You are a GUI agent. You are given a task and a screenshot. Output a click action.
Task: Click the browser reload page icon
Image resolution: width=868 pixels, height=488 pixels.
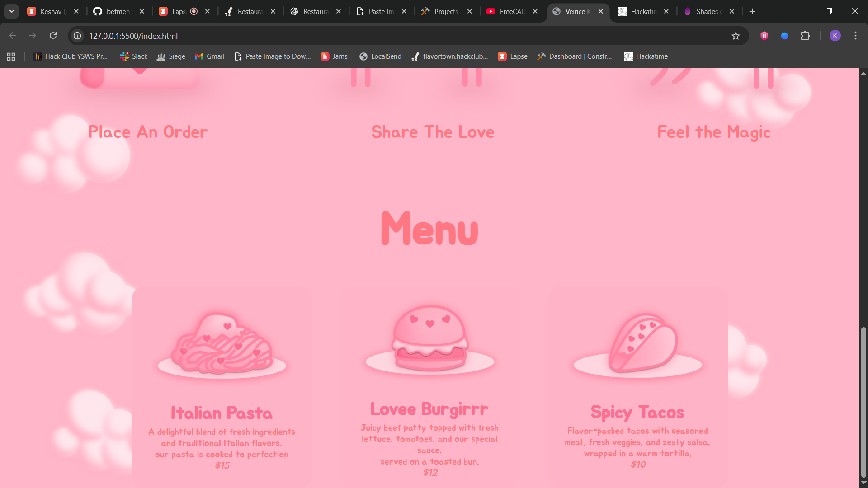pos(53,36)
